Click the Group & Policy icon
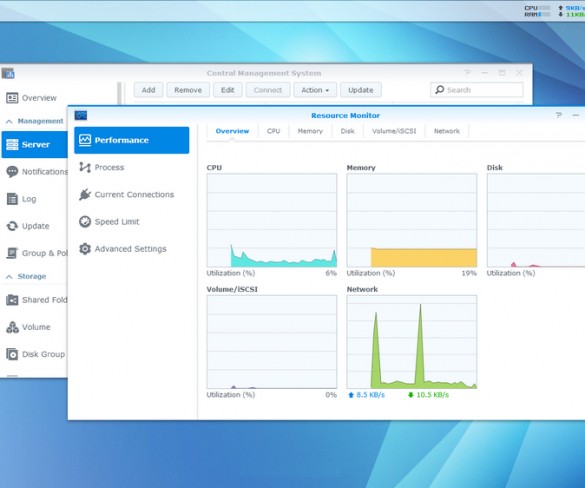 tap(12, 253)
